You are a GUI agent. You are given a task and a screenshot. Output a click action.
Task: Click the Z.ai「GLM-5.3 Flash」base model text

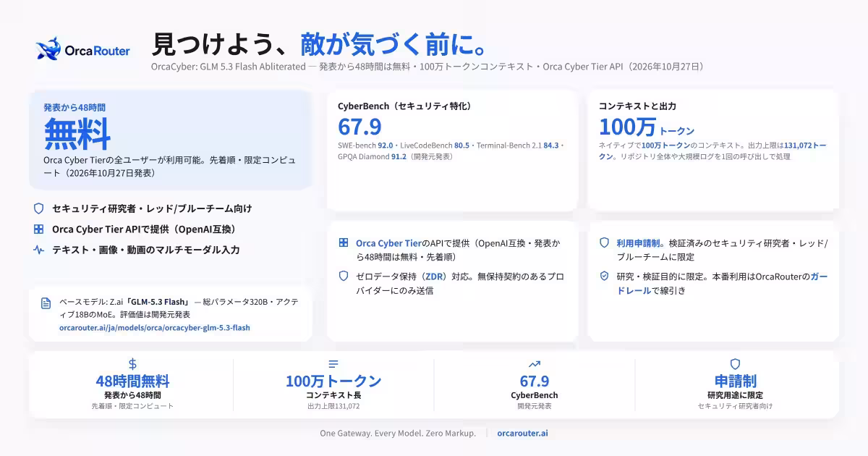coord(148,302)
